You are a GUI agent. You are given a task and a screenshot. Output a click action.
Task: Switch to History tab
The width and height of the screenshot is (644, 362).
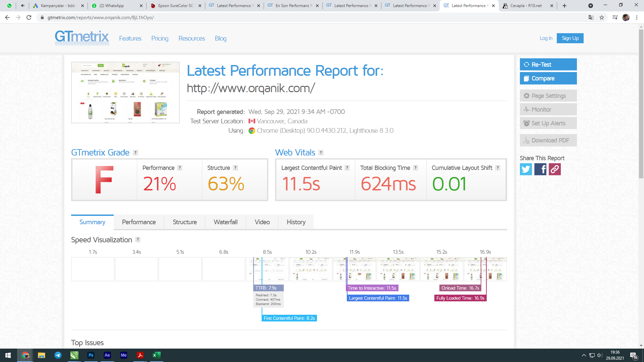click(296, 222)
